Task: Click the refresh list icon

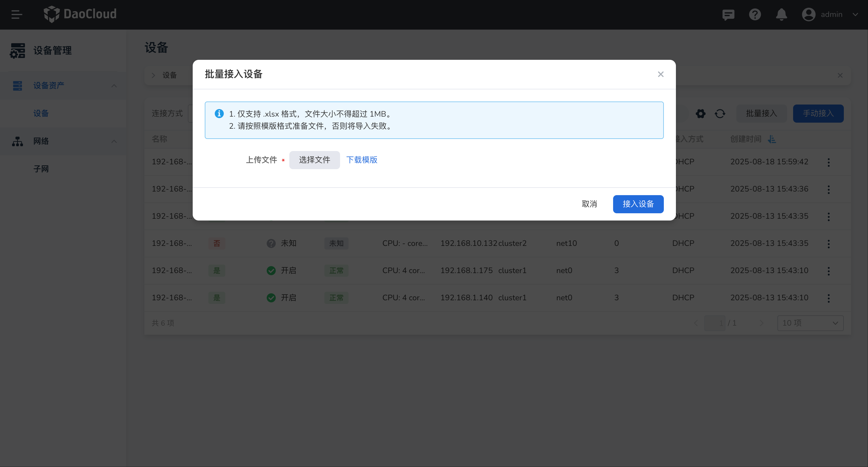Action: [720, 114]
